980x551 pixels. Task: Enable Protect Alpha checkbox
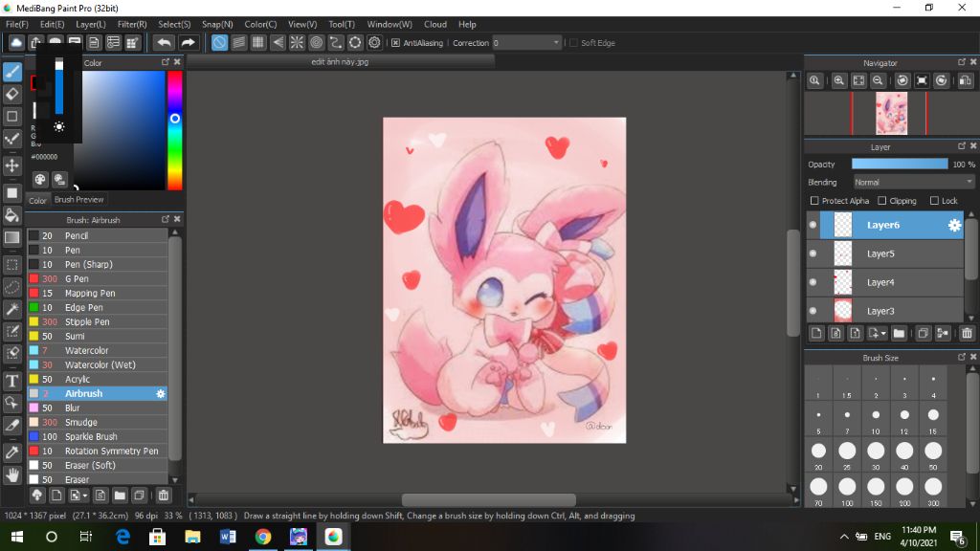[x=814, y=201]
